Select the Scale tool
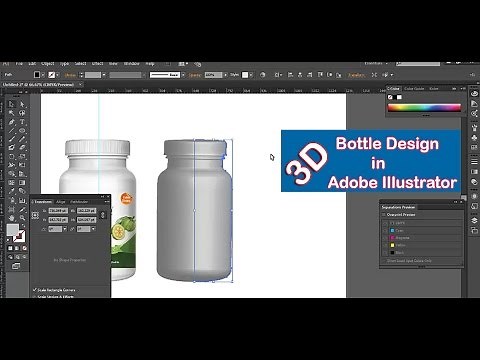 (x=22, y=156)
